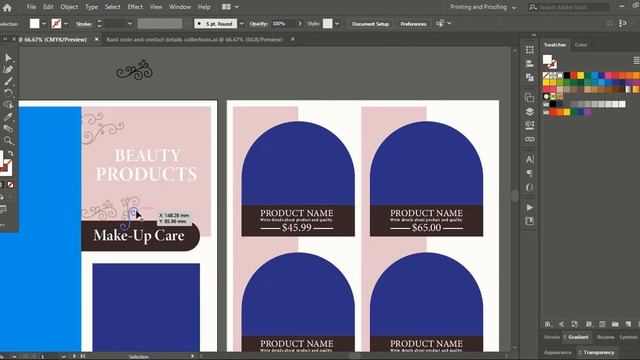
Task: Set stroke to None in toolbar
Action: pos(11,185)
